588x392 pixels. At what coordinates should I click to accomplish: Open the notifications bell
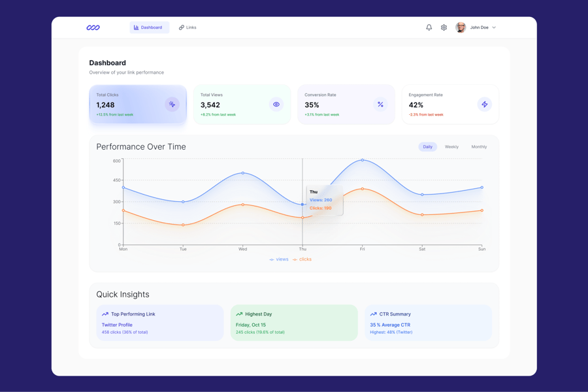[429, 27]
